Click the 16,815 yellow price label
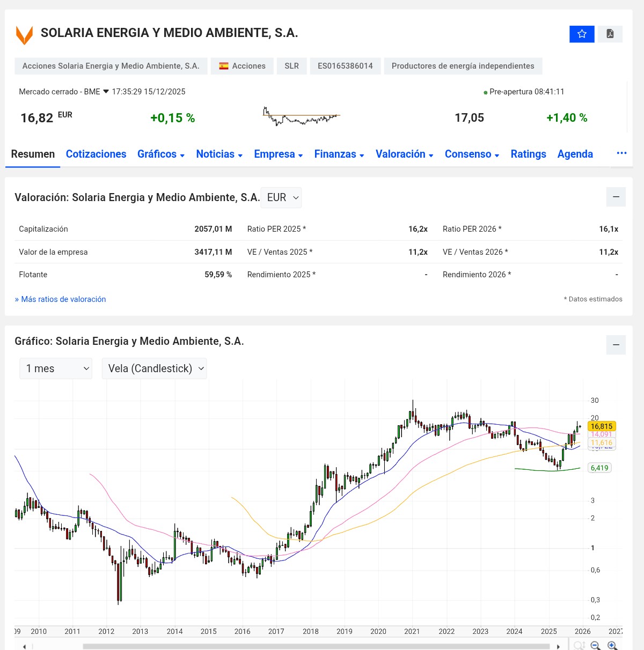The height and width of the screenshot is (650, 644). [602, 426]
